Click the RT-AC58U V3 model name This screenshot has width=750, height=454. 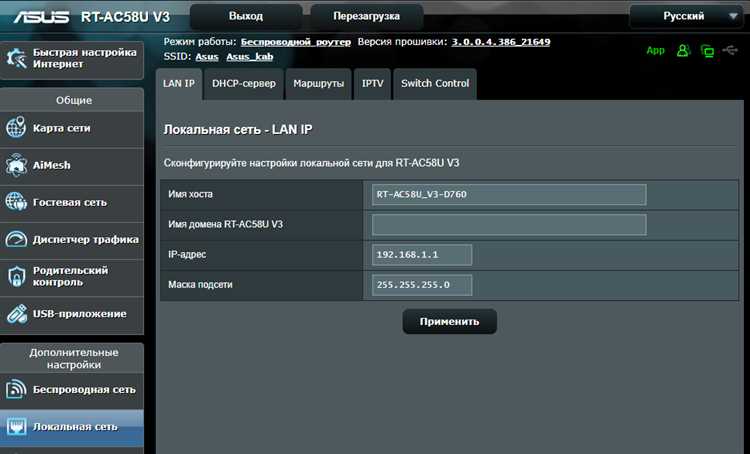coord(125,17)
